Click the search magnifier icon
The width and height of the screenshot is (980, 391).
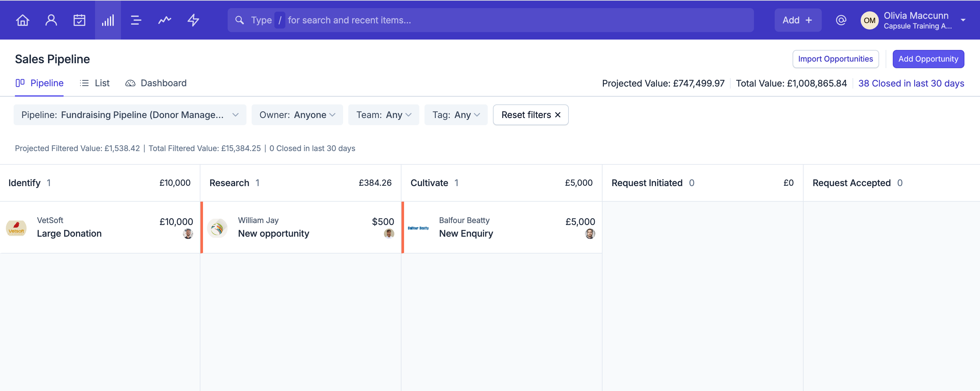click(239, 20)
